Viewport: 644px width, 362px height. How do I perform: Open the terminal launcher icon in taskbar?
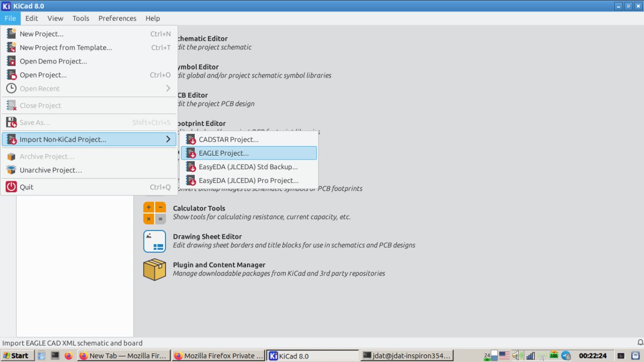(x=55, y=355)
